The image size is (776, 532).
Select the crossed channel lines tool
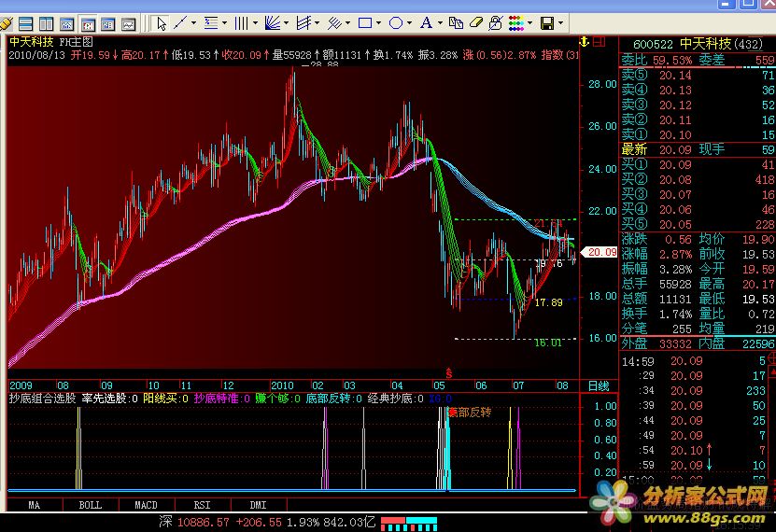tap(303, 23)
